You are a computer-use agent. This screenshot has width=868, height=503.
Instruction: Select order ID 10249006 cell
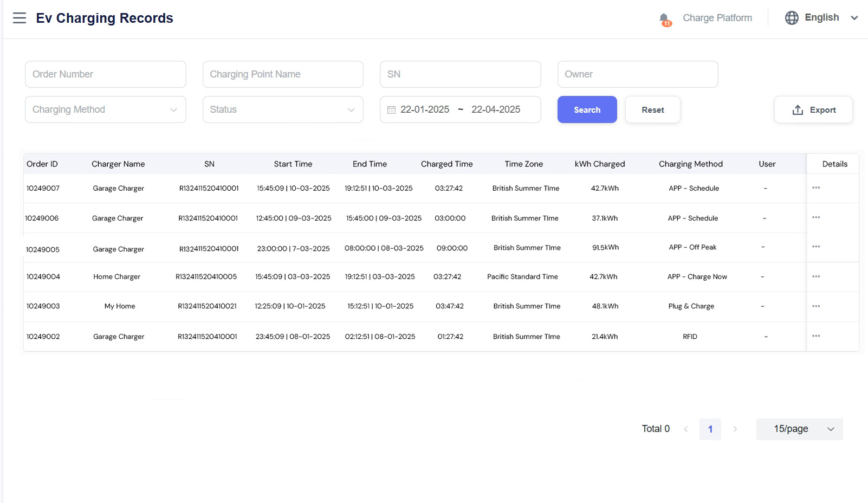pos(42,218)
